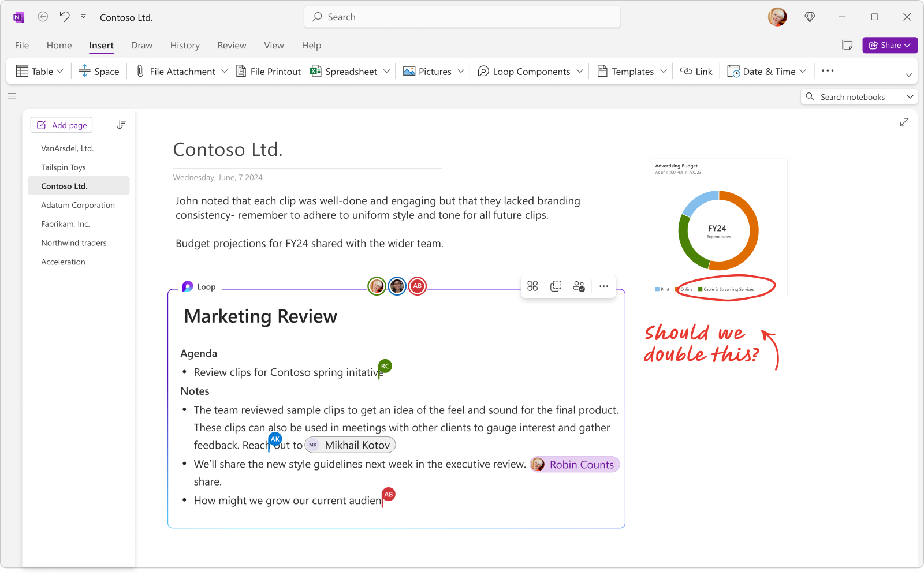Click the undo arrow in title bar
Image resolution: width=924 pixels, height=575 pixels.
pos(65,17)
